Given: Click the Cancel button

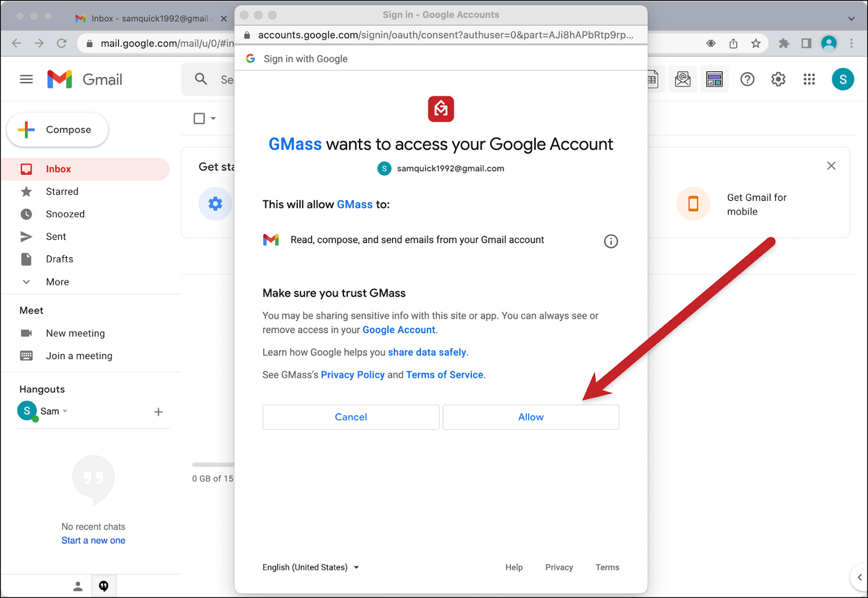Looking at the screenshot, I should pyautogui.click(x=350, y=417).
